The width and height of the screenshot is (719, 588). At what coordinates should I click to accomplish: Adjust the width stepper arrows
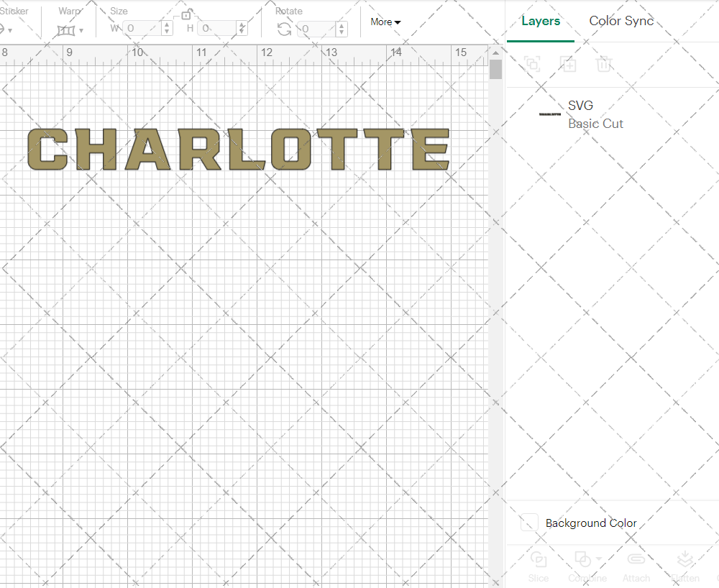[167, 29]
